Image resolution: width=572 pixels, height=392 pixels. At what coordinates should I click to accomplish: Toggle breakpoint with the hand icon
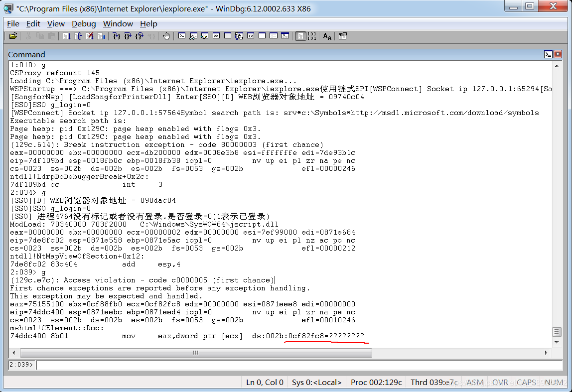click(166, 36)
